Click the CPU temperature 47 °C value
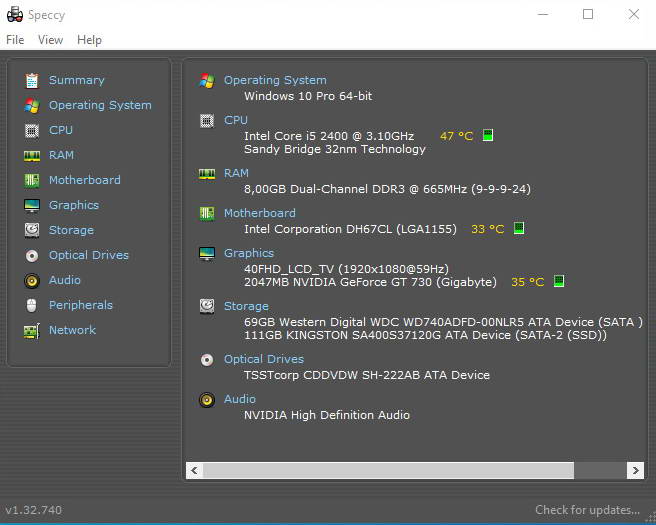 (456, 136)
